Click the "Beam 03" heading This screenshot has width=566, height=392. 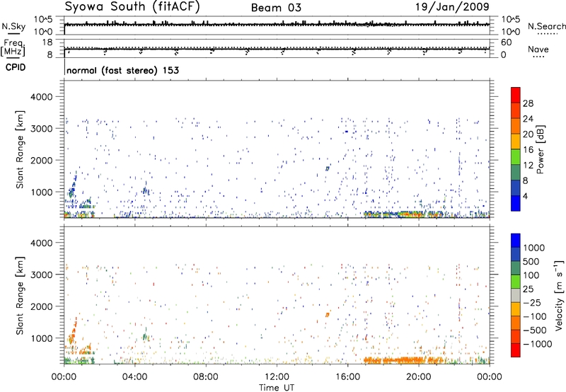pyautogui.click(x=276, y=8)
